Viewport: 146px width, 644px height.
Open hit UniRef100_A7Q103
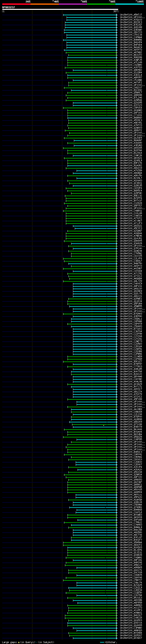131,20
